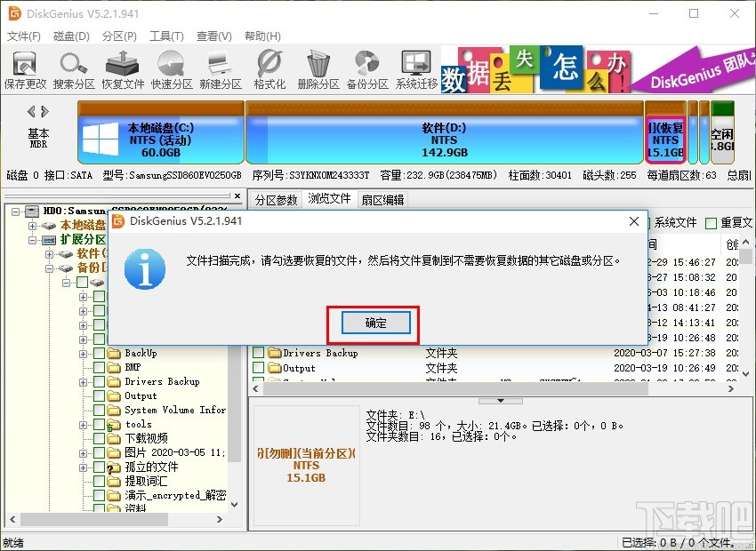The image size is (756, 551).
Task: Select the 软件(D:) partition bar
Action: pyautogui.click(x=444, y=132)
